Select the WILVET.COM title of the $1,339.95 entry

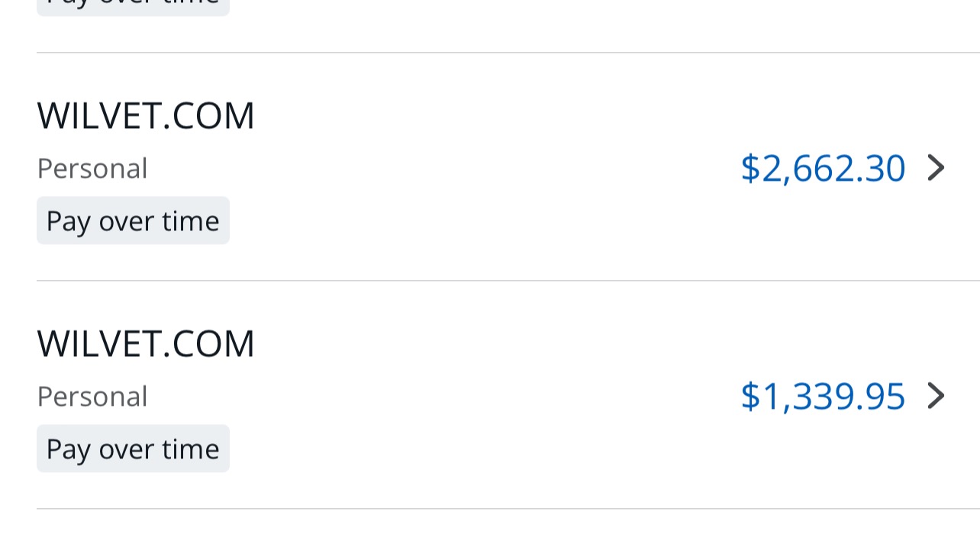coord(145,344)
